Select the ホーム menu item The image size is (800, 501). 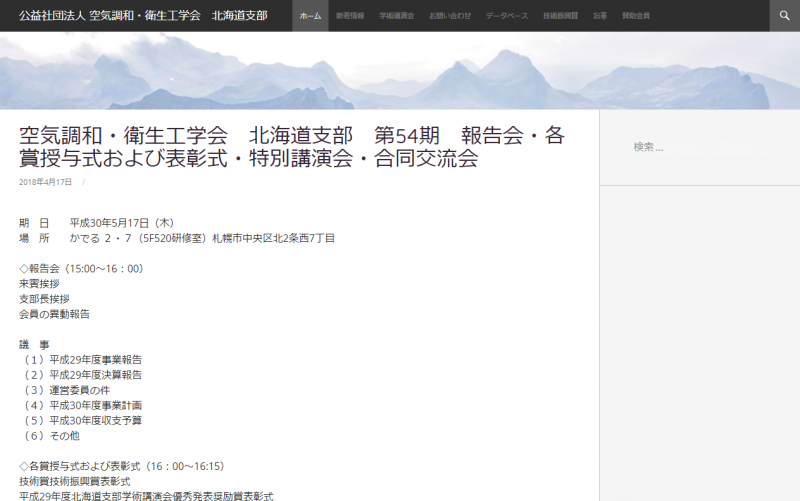pos(310,16)
